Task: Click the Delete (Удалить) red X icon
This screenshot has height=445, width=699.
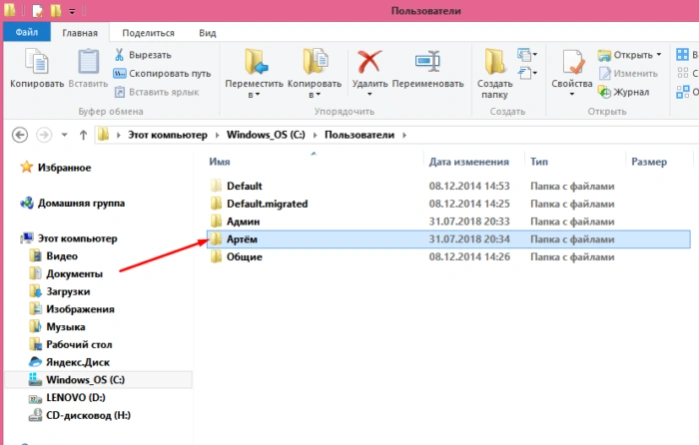Action: (x=370, y=62)
